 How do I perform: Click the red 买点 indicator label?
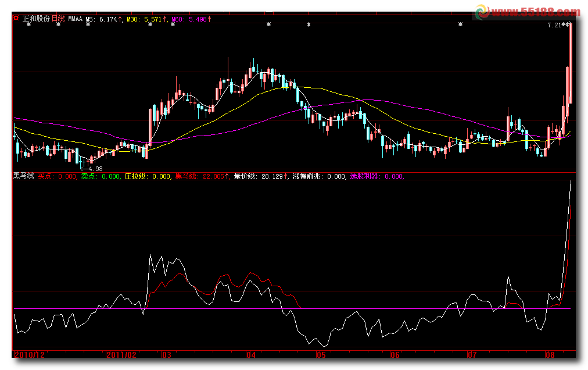58,176
